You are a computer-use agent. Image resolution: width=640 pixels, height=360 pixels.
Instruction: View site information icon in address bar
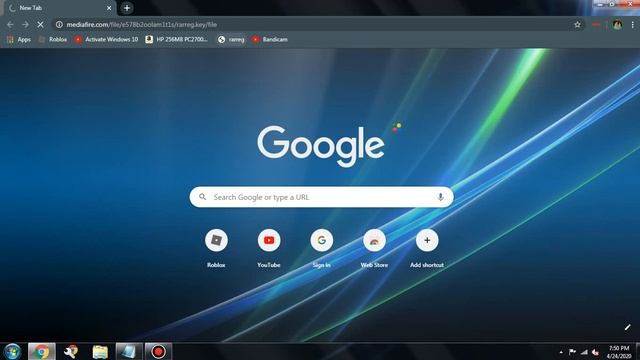pyautogui.click(x=59, y=24)
